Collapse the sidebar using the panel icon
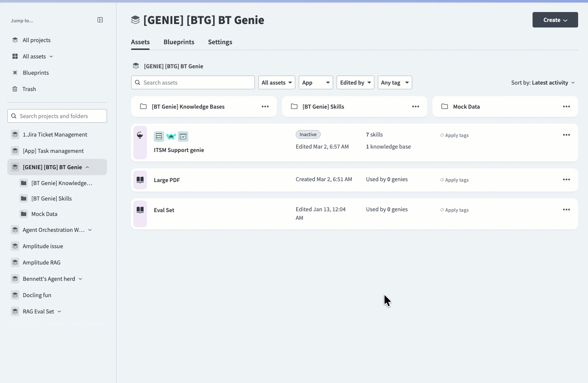 tap(100, 20)
